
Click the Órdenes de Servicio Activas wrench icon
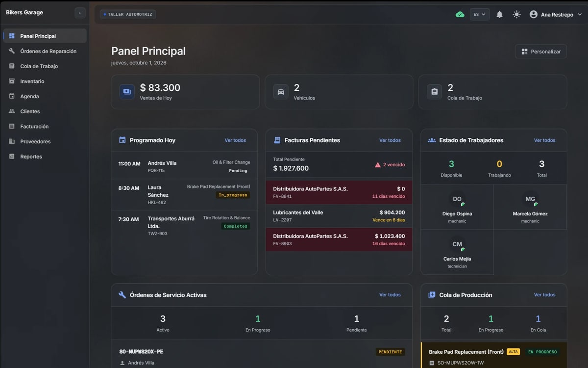122,295
